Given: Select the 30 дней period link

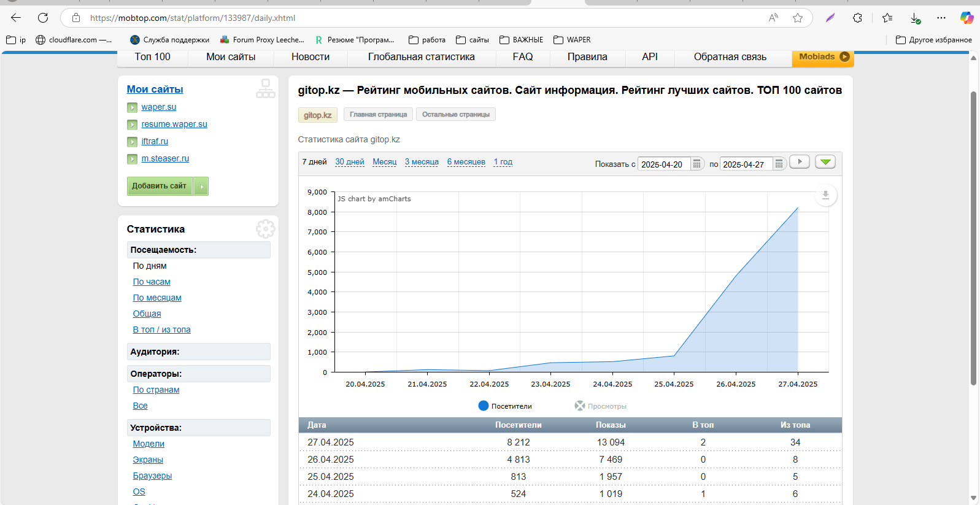Looking at the screenshot, I should (349, 162).
